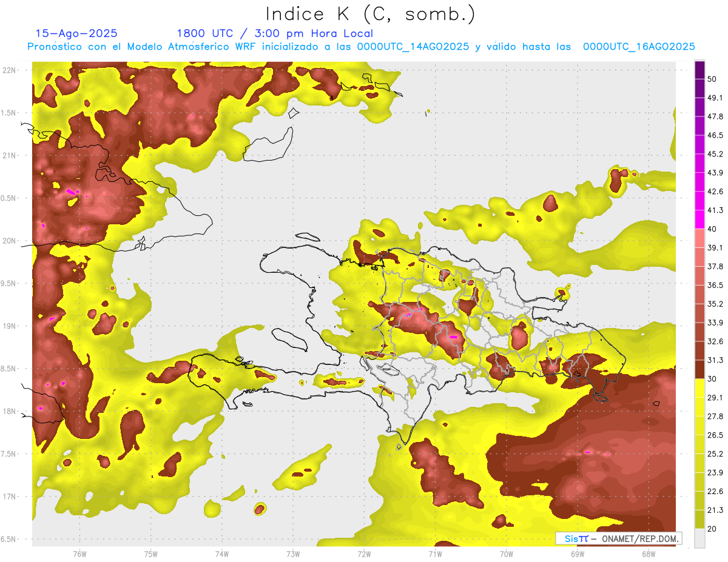Click the gray colorbar segment below 20
Viewport: 728px width, 562px height.
coord(699,538)
